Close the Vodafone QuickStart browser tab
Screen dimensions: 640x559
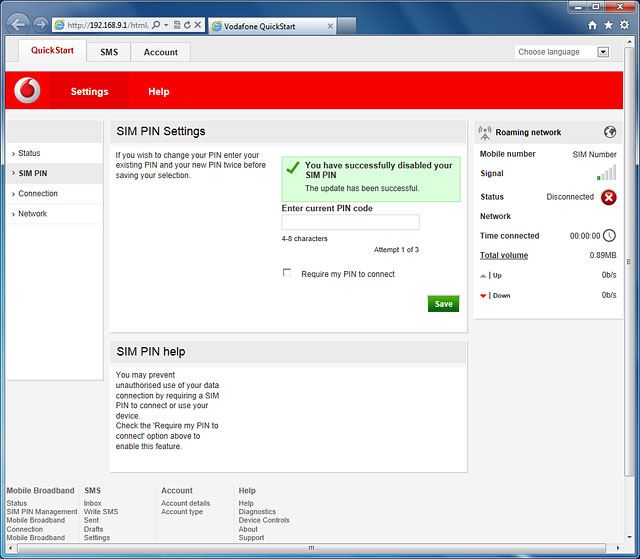[330, 26]
